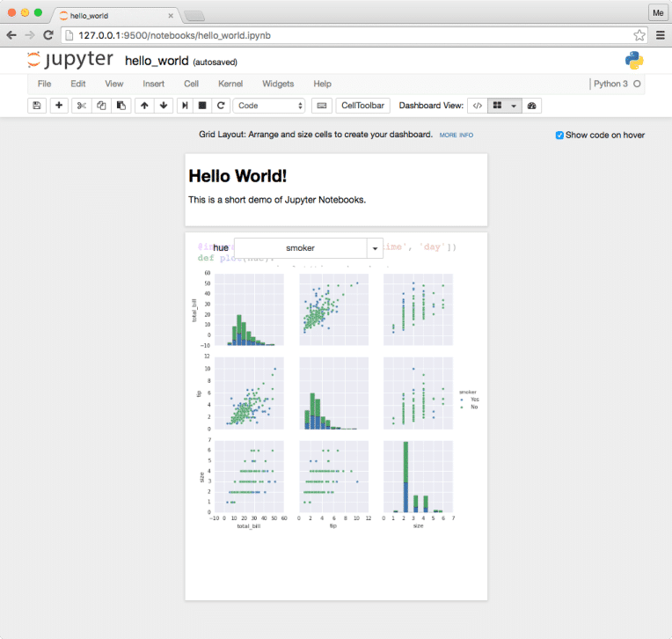This screenshot has height=639, width=672.
Task: Switch to dashboard preview view icon
Action: 532,106
